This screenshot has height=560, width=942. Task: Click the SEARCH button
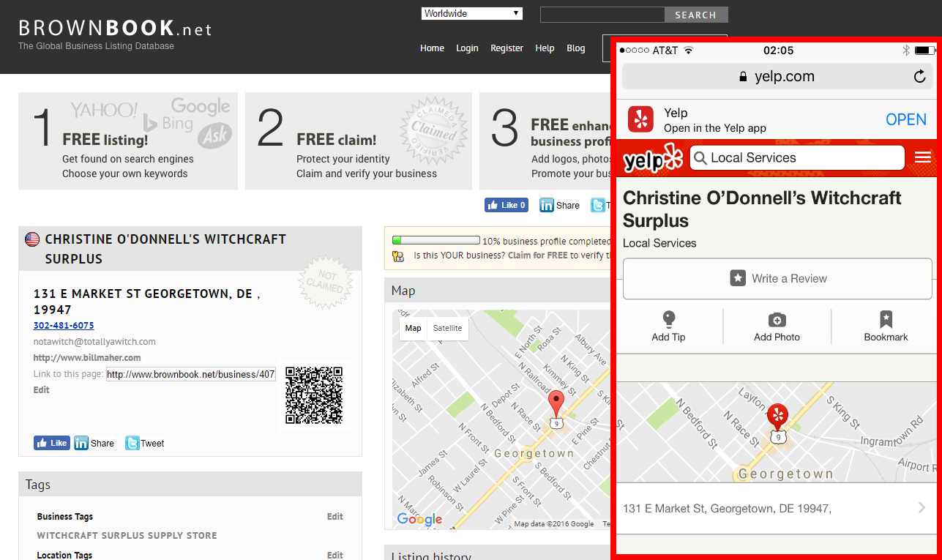click(696, 15)
